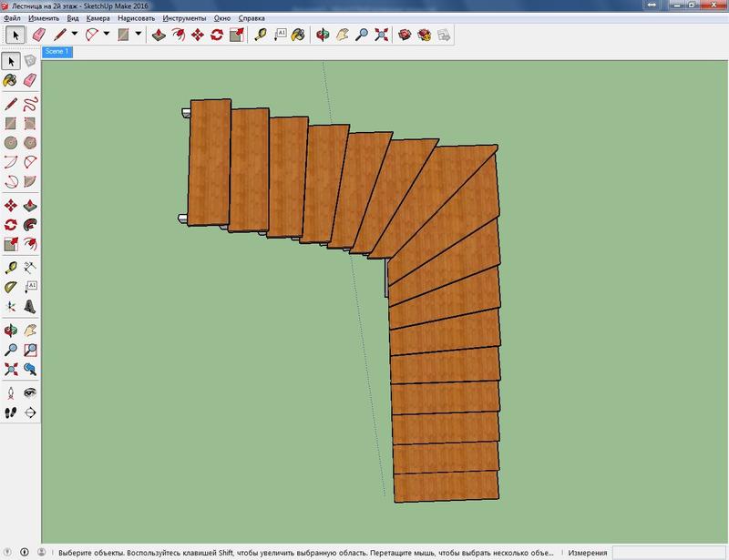Switch to the Scene 1 tab
729x560 pixels.
[x=56, y=52]
